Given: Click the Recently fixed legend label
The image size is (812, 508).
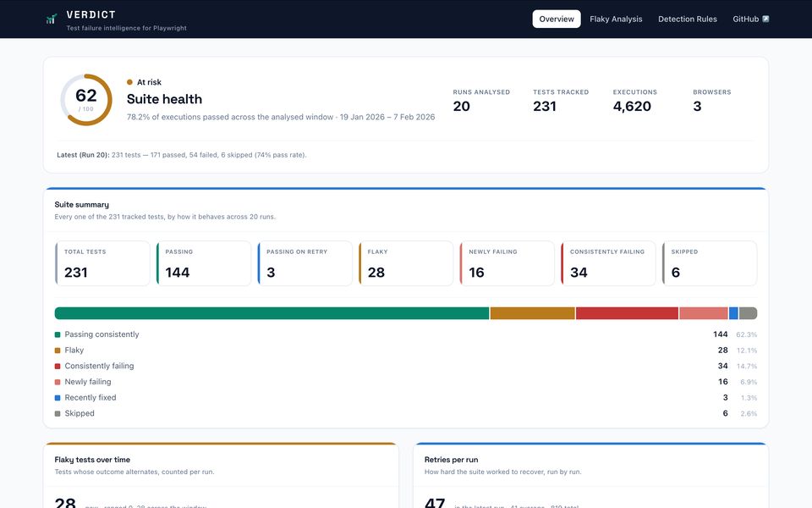Looking at the screenshot, I should [91, 398].
